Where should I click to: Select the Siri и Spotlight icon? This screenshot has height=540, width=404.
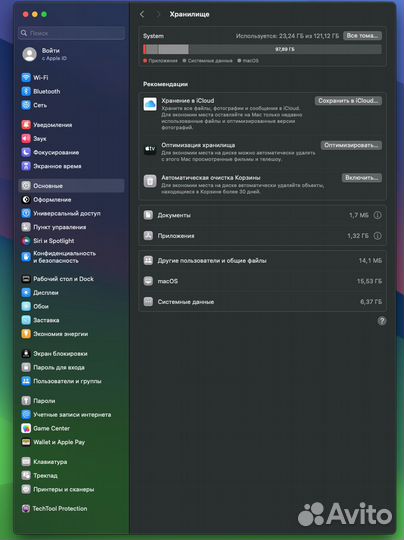tap(26, 241)
